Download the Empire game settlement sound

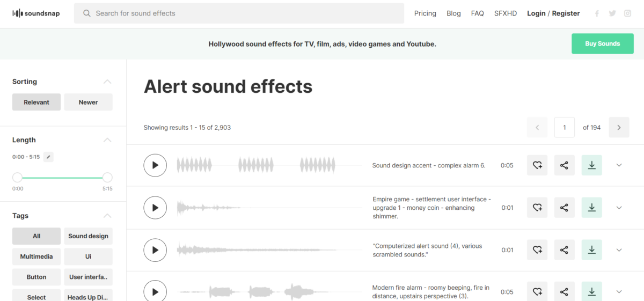pos(591,208)
